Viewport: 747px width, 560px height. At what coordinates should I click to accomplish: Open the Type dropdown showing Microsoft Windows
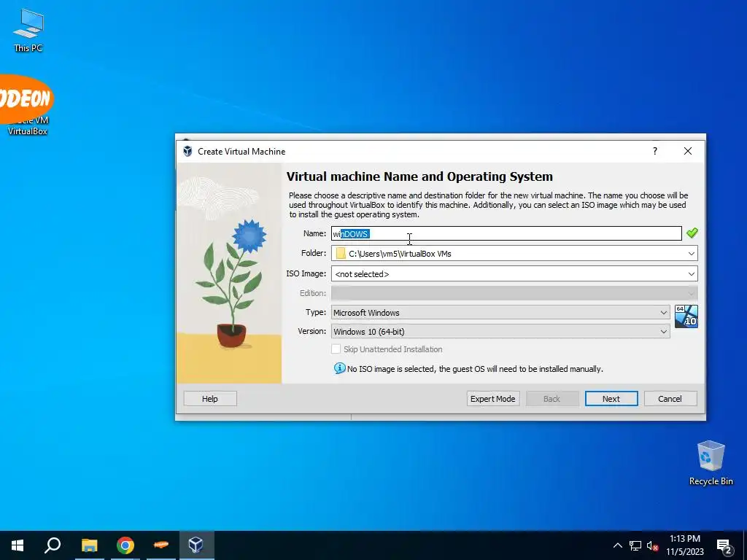[500, 312]
